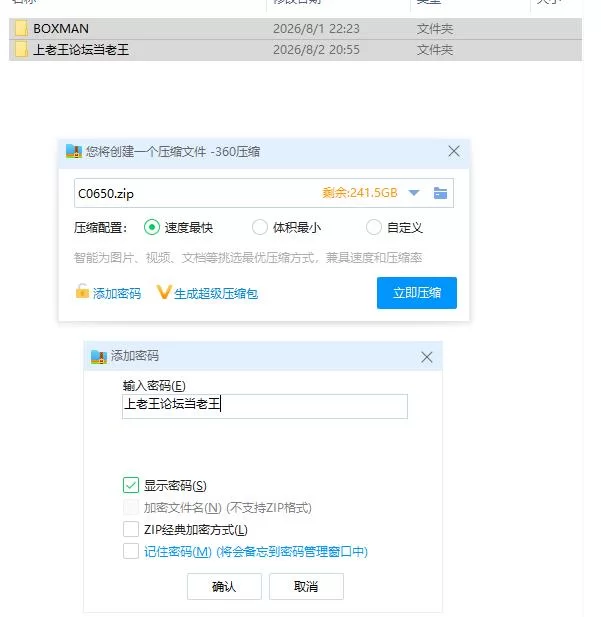
Task: Edit the C0650.zip file name field
Action: tap(264, 193)
